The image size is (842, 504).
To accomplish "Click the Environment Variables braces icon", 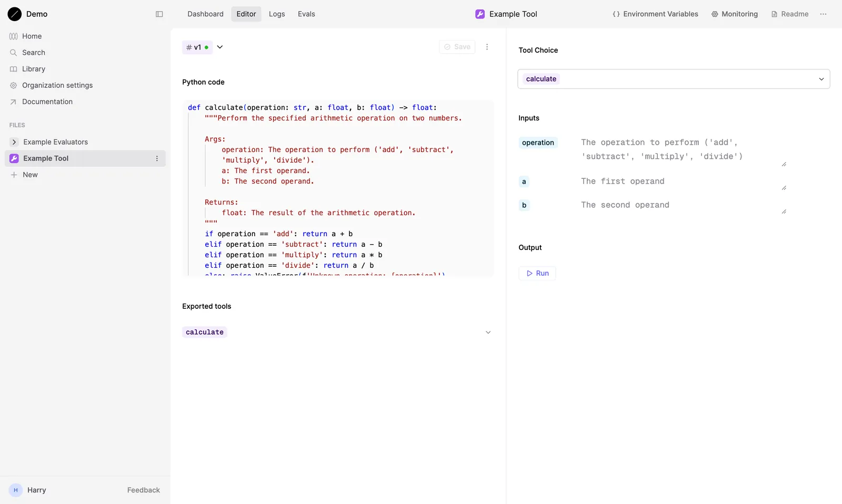I will click(x=616, y=14).
